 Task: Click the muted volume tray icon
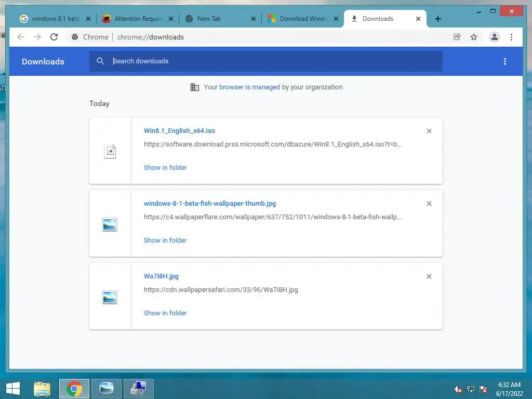click(458, 389)
